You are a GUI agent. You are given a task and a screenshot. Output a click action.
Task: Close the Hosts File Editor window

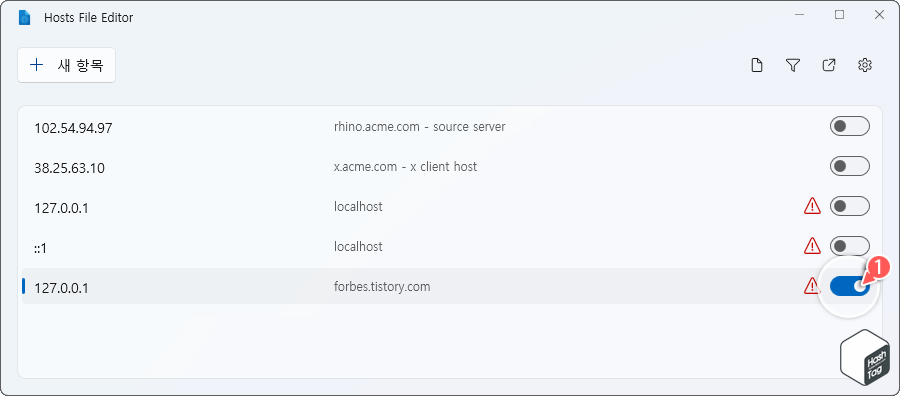pyautogui.click(x=879, y=15)
